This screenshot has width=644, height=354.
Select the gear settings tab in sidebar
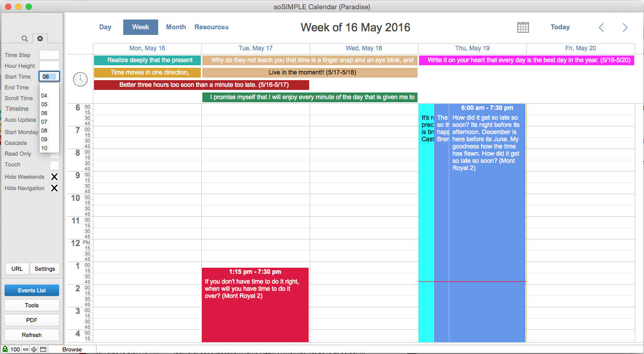(x=40, y=39)
